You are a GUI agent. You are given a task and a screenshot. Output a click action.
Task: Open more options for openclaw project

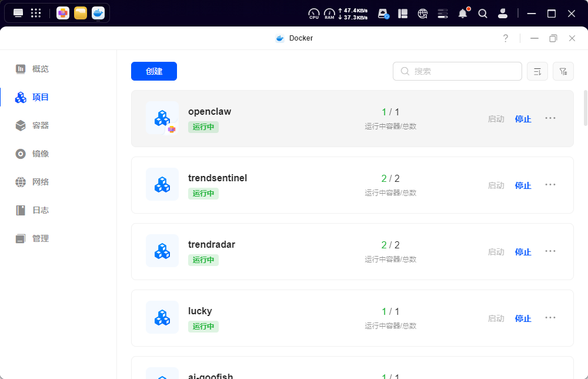tap(550, 118)
